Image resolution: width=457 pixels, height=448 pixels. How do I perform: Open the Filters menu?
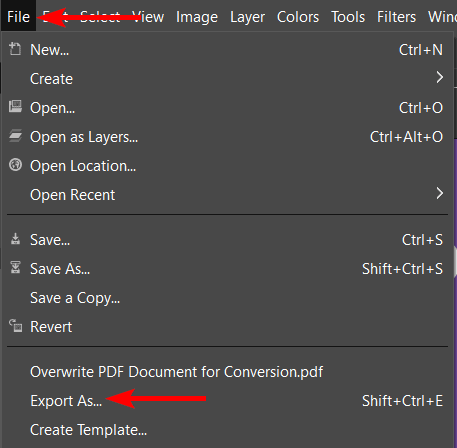coord(396,17)
